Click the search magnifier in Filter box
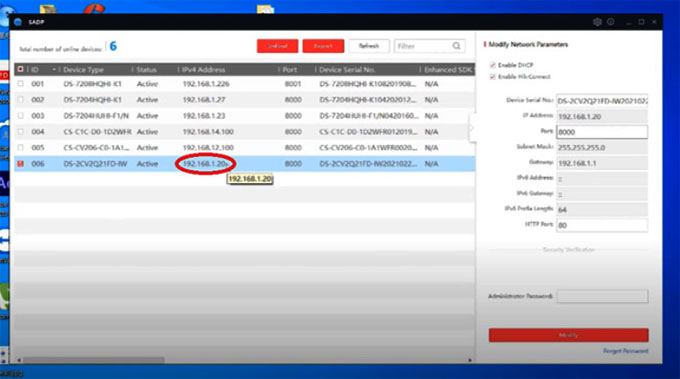Viewport: 680px width, 379px height. (456, 46)
